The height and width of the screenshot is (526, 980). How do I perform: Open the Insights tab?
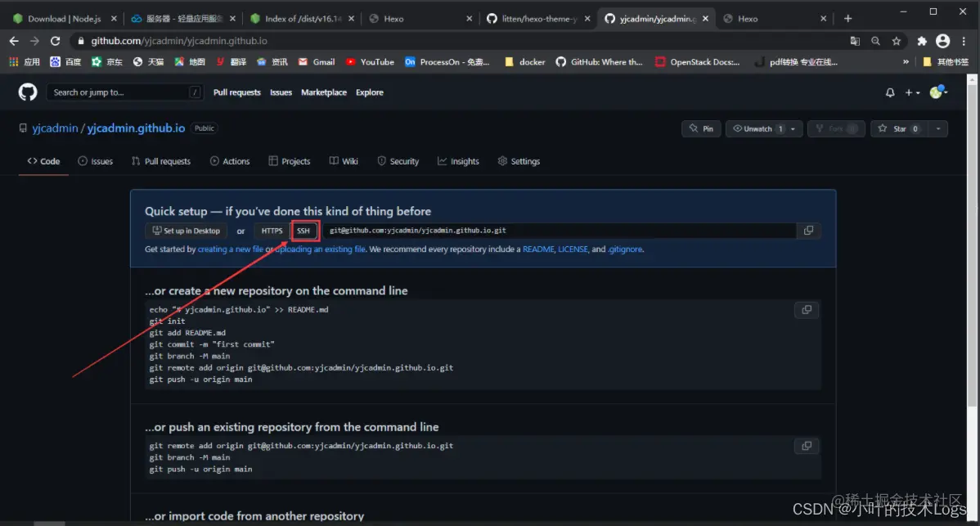[x=458, y=161]
